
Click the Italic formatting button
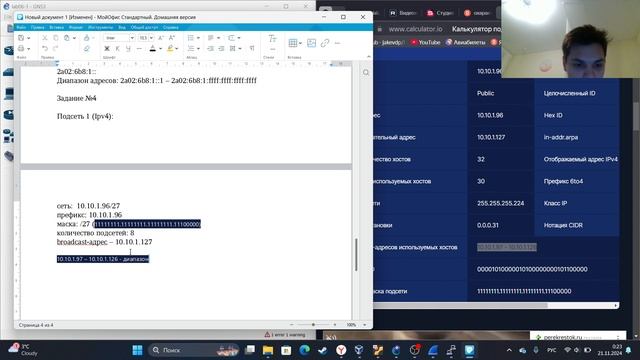coord(118,49)
